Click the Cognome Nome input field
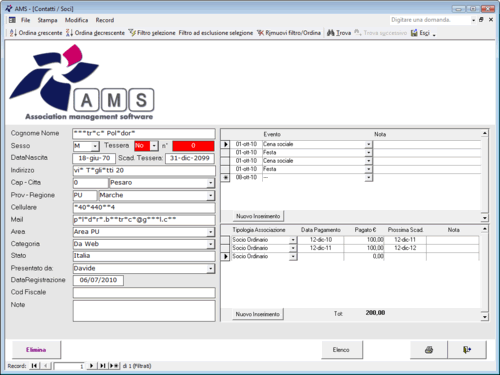The width and height of the screenshot is (500, 375). point(144,134)
